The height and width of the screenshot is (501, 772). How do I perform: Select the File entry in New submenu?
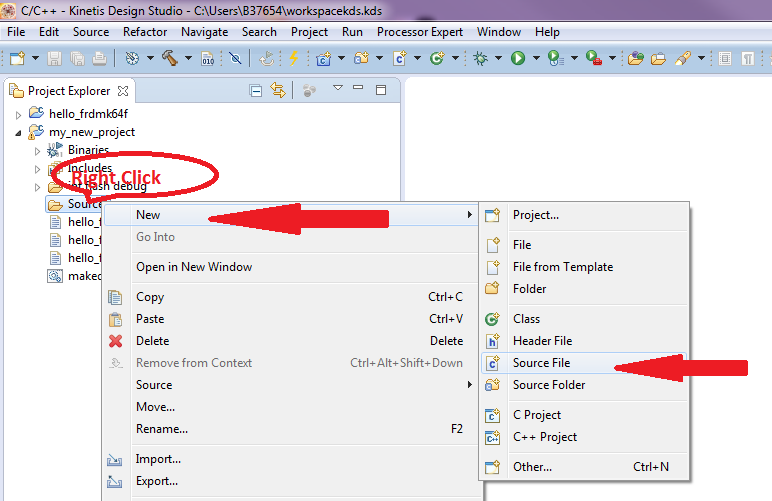(584, 245)
